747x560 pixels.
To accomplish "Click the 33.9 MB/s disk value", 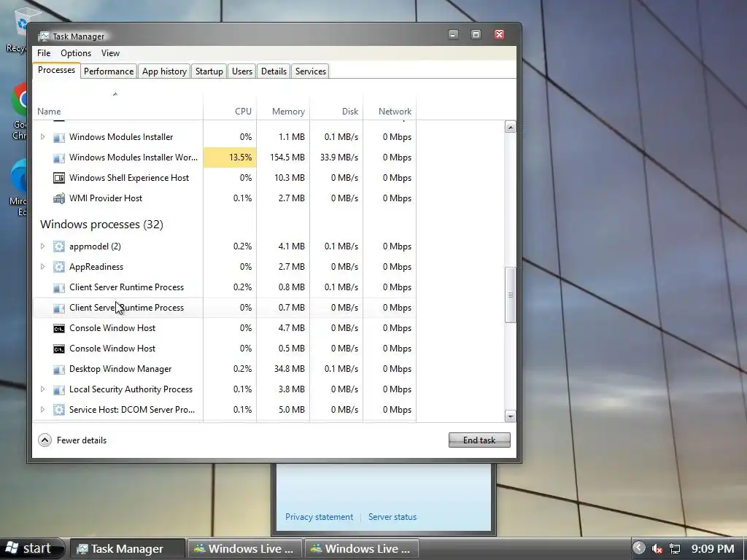I will pyautogui.click(x=338, y=157).
